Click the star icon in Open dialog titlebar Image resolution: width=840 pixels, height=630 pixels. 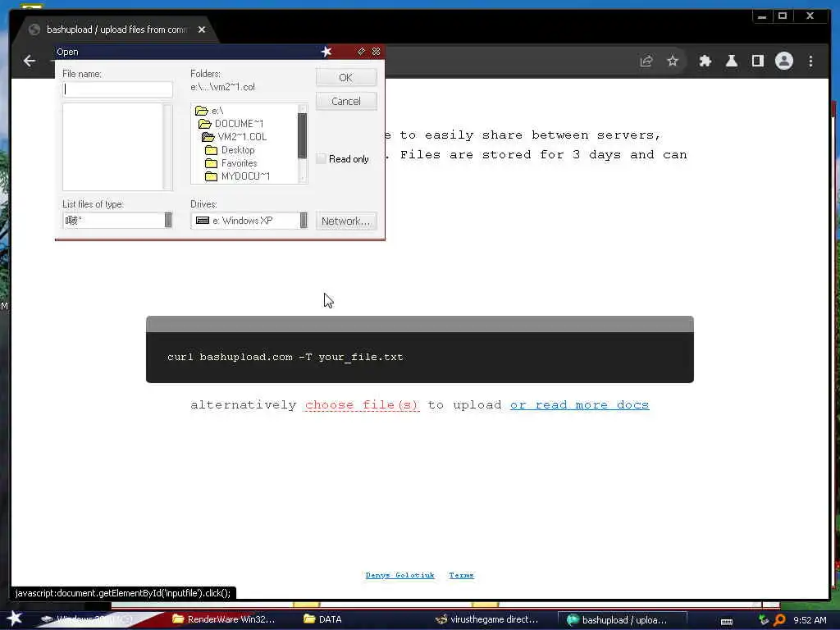click(326, 52)
